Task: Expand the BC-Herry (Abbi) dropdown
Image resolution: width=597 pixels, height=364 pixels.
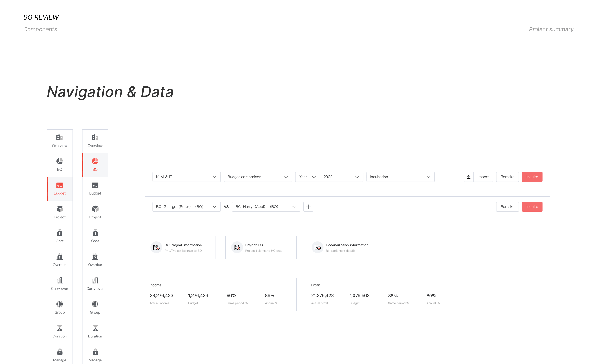Action: click(266, 207)
